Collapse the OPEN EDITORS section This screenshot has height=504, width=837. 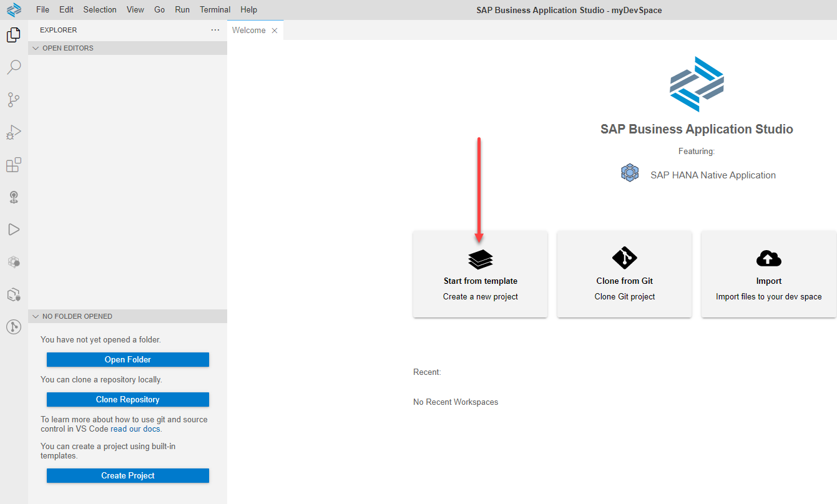coord(36,47)
